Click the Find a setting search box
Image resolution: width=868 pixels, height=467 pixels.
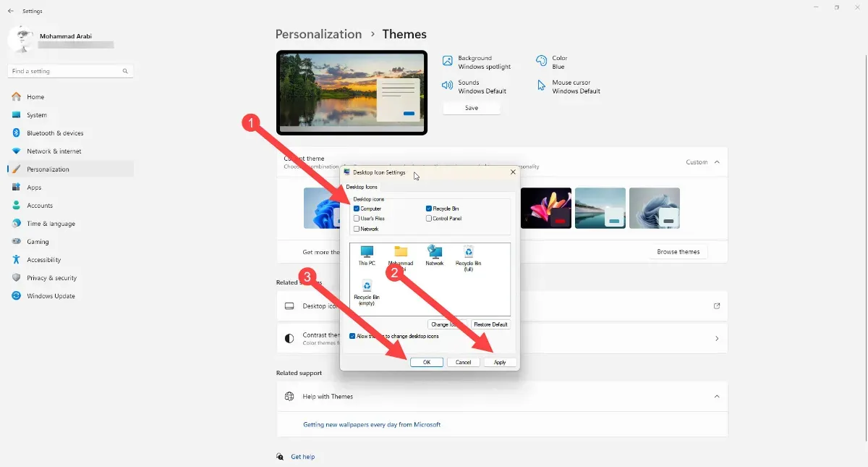tap(65, 71)
